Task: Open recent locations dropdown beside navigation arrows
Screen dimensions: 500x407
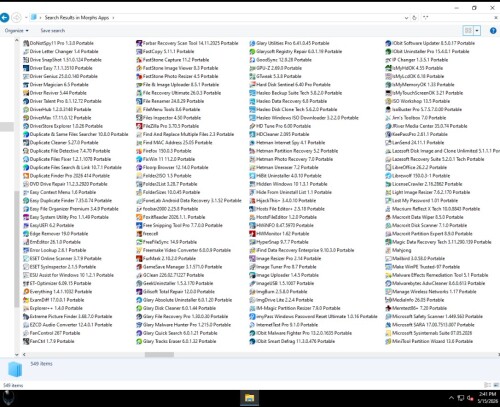Action: coord(26,17)
